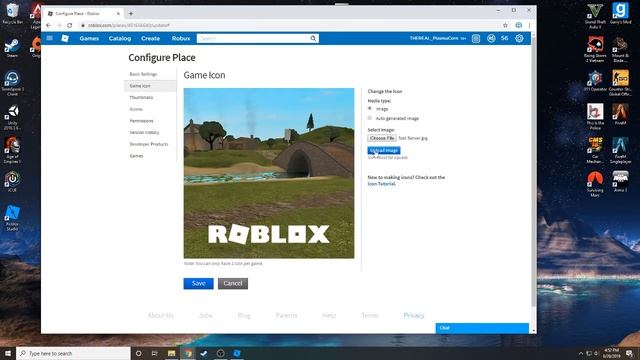
Task: Open the Icon Tutorial link
Action: tap(381, 184)
